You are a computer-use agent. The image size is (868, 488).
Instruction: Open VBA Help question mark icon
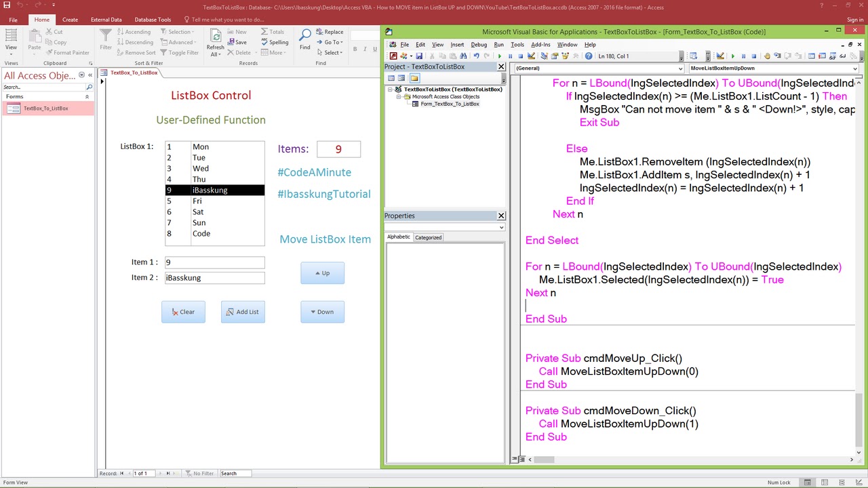588,56
